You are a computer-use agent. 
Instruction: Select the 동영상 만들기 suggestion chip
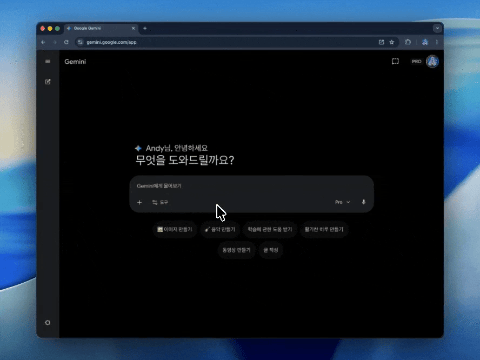tap(236, 250)
